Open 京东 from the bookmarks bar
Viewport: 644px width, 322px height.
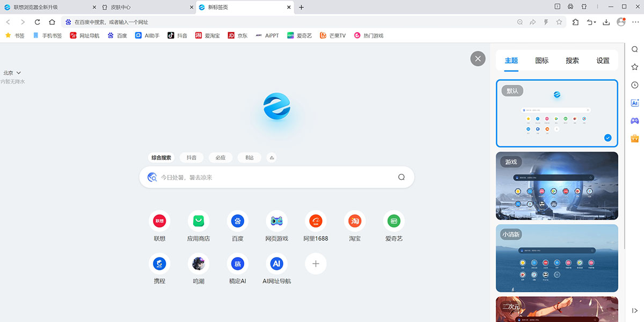click(238, 35)
